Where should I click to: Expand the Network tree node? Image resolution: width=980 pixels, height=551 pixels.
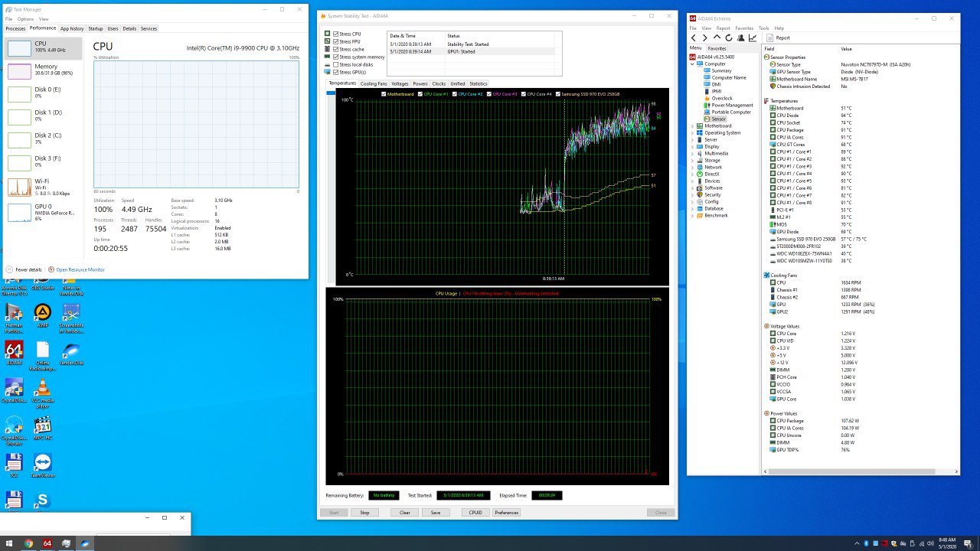692,167
